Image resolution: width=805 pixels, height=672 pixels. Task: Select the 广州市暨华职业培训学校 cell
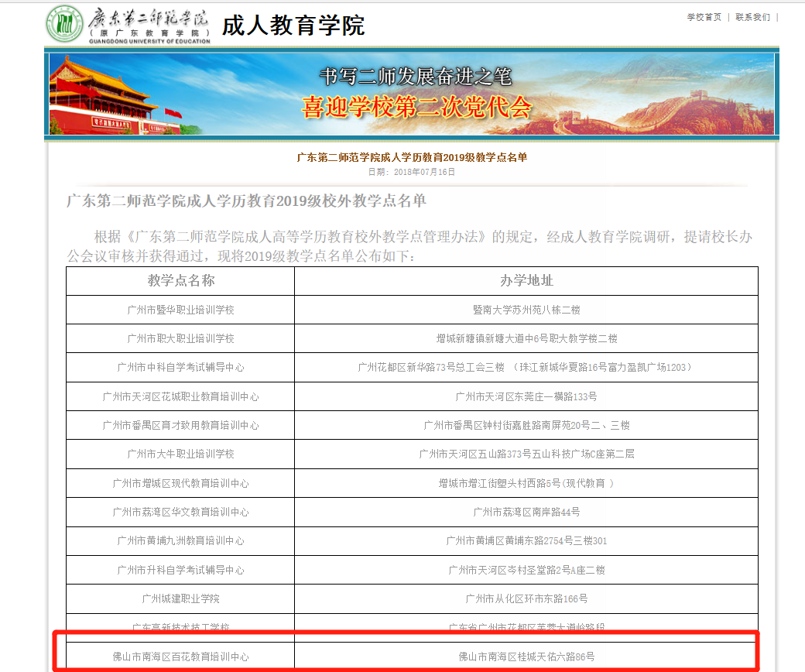point(180,310)
